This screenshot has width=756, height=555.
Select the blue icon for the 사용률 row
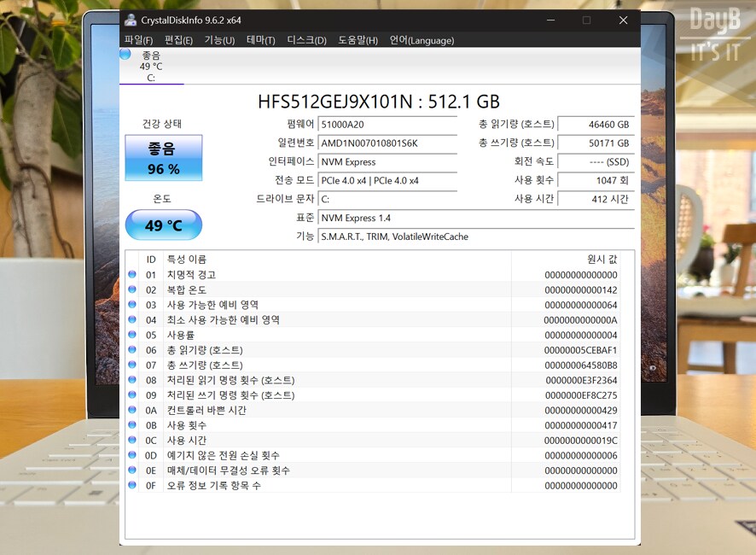coord(134,335)
